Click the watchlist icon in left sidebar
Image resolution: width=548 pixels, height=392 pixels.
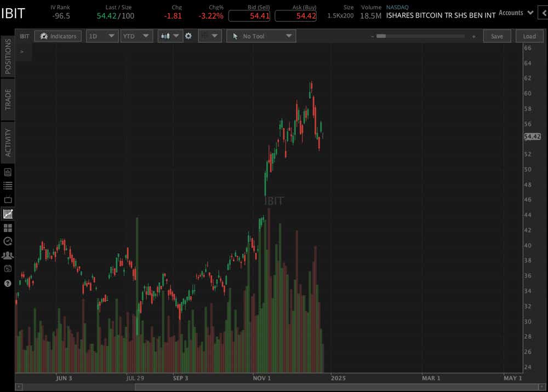click(7, 185)
